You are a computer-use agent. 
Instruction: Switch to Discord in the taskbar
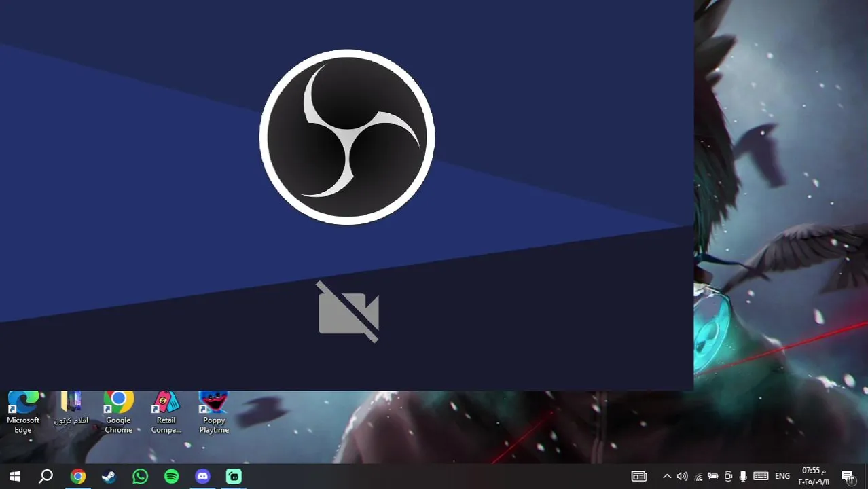coord(202,476)
